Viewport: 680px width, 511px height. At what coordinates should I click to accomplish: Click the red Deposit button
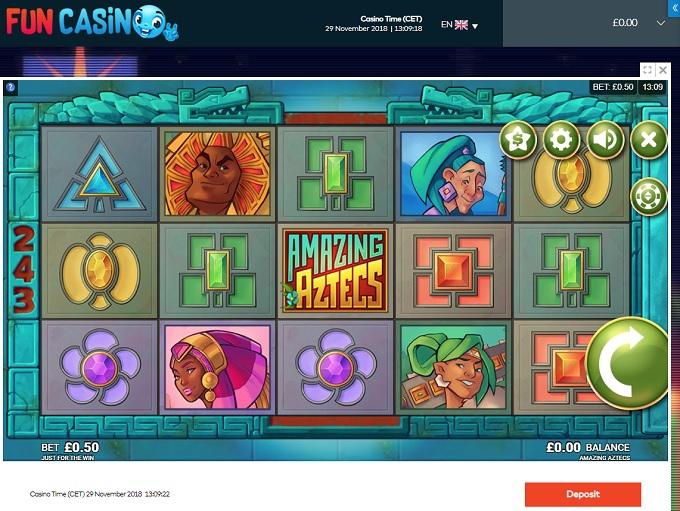click(x=583, y=494)
